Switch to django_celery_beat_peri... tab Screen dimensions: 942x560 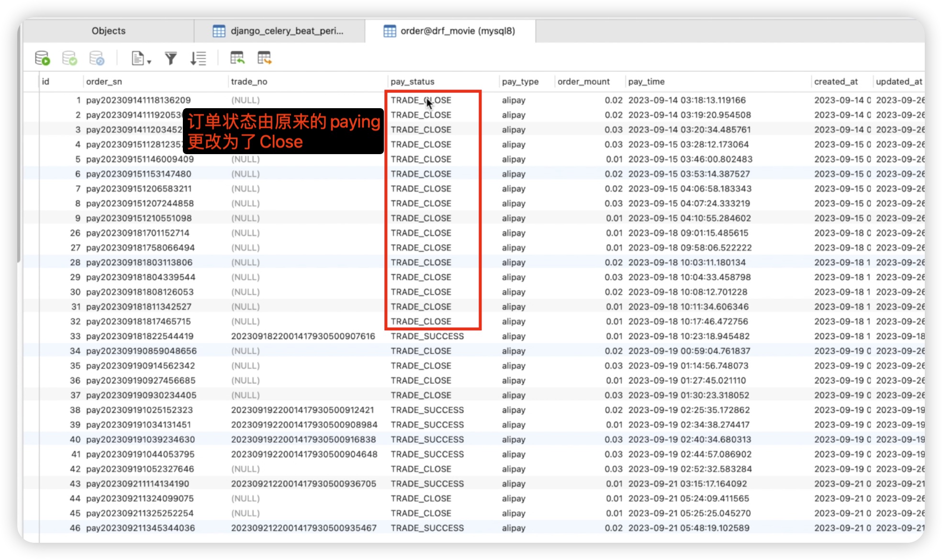(x=280, y=31)
